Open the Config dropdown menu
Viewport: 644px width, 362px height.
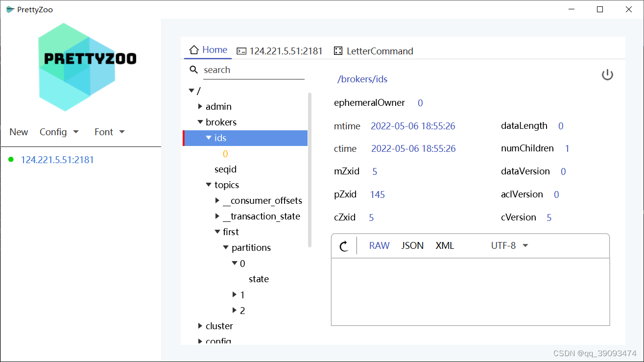point(59,132)
